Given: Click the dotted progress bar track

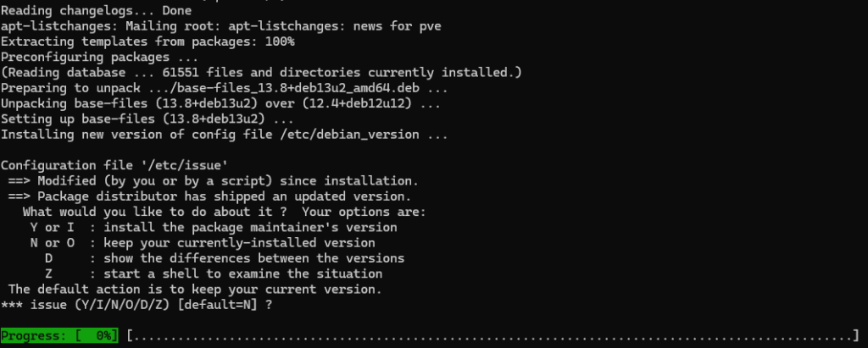Looking at the screenshot, I should pyautogui.click(x=492, y=336).
